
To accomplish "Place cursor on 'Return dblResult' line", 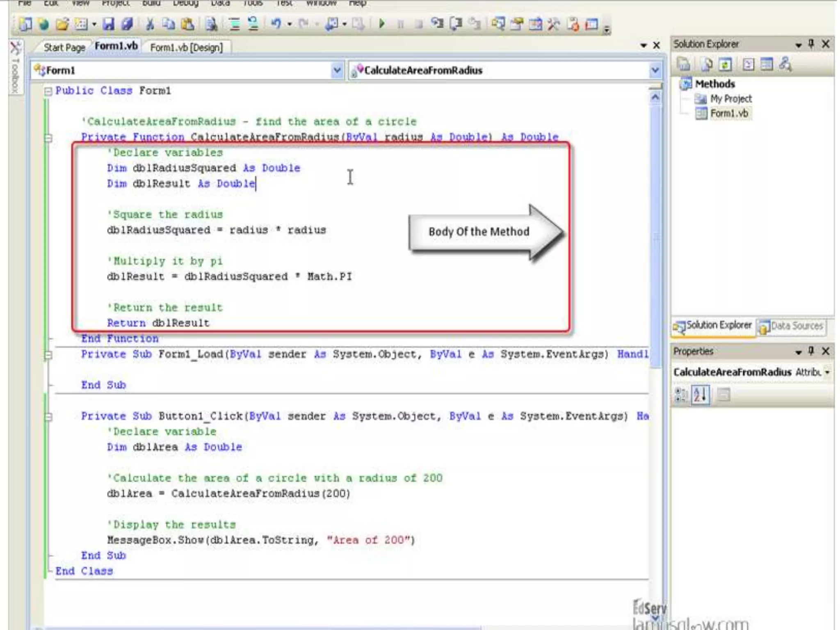I will (x=158, y=323).
